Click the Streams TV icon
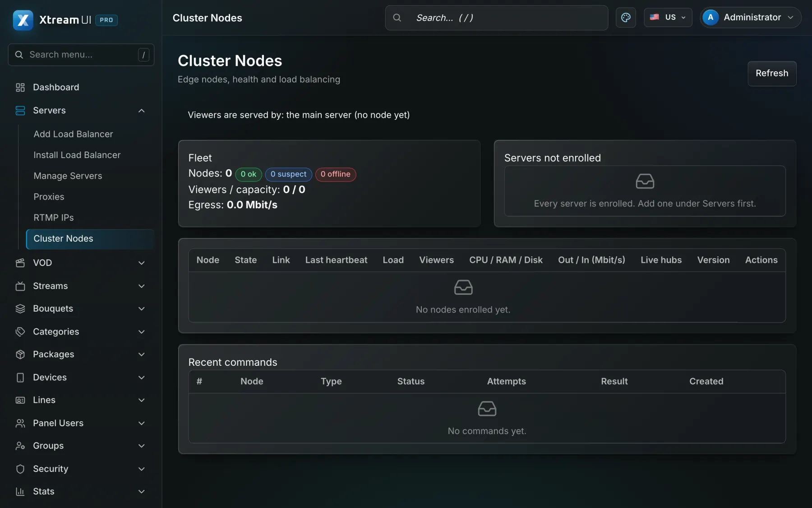This screenshot has width=812, height=508. (x=20, y=286)
